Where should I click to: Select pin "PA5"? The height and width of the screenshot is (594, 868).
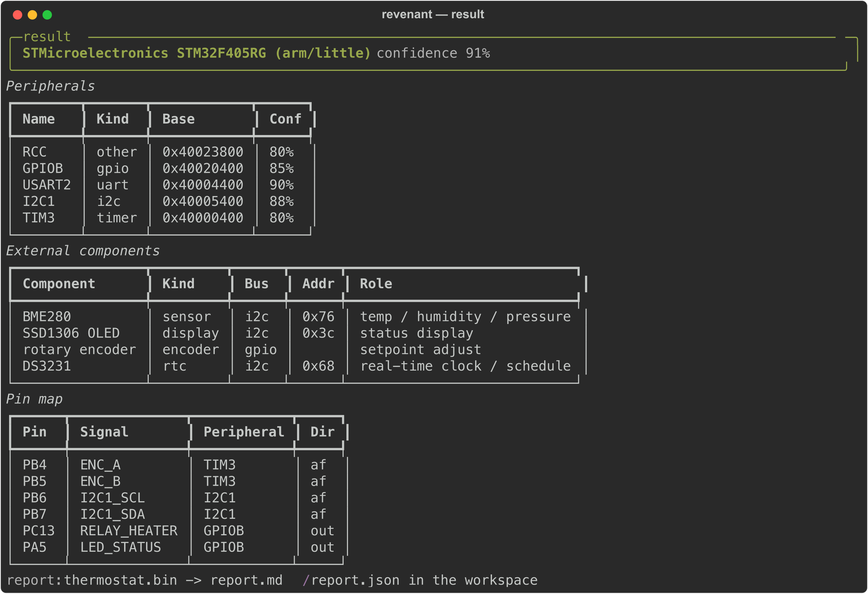34,548
